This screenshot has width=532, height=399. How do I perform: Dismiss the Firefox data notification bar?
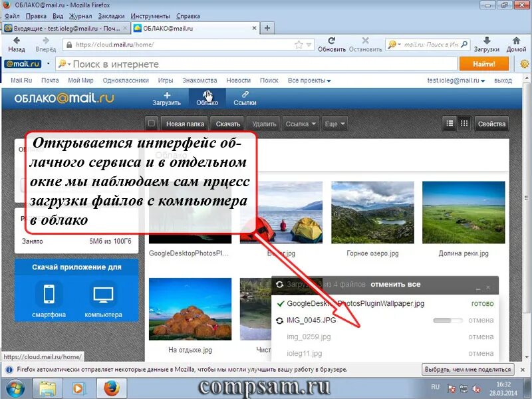point(523,370)
